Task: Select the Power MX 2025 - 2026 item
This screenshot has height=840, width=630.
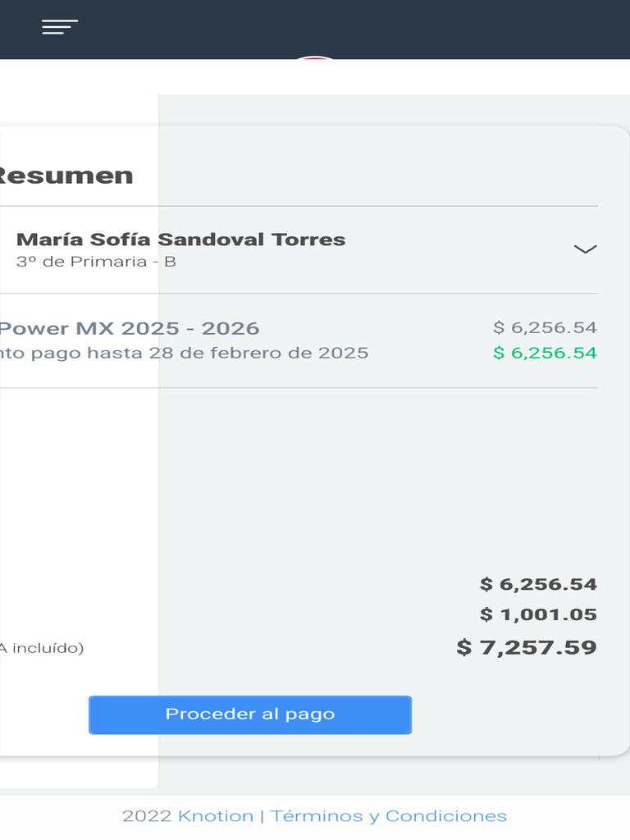Action: 129,329
